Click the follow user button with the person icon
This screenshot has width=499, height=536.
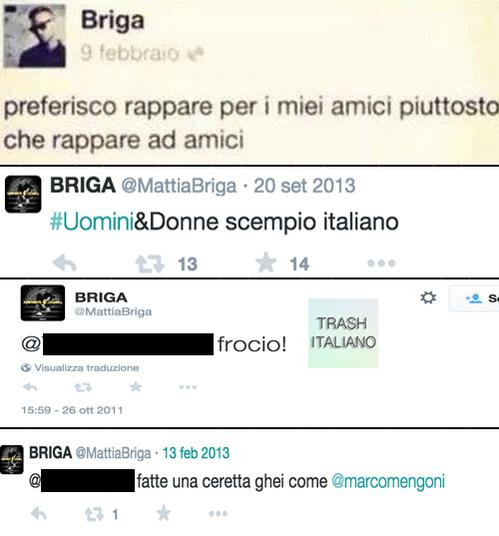tap(474, 298)
